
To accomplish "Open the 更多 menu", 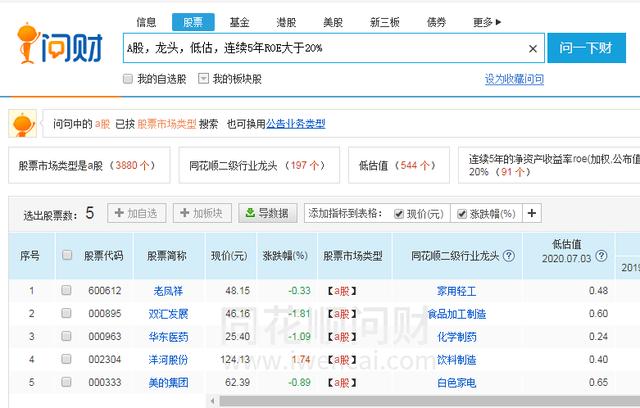I will coord(487,22).
